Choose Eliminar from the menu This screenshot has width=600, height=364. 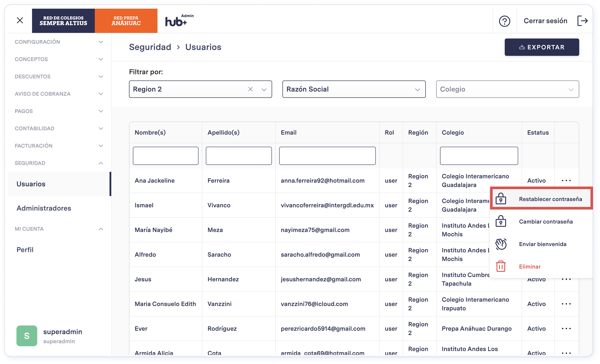click(x=541, y=266)
